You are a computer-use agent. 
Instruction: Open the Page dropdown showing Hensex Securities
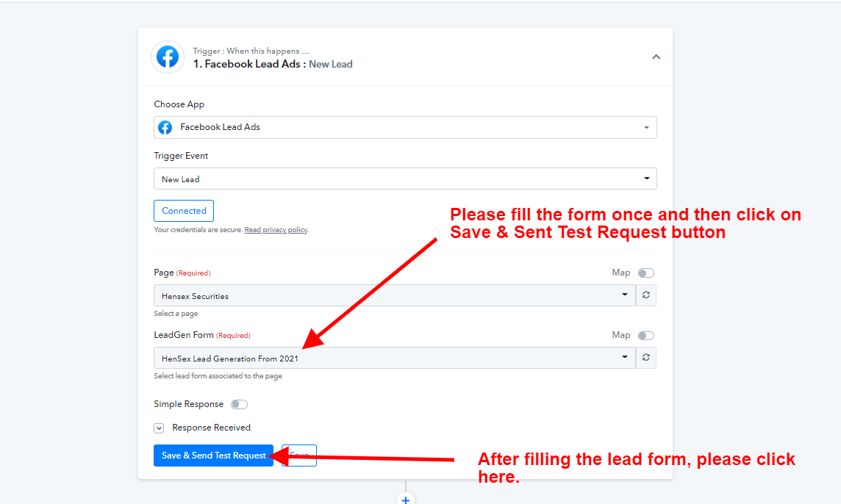[394, 295]
